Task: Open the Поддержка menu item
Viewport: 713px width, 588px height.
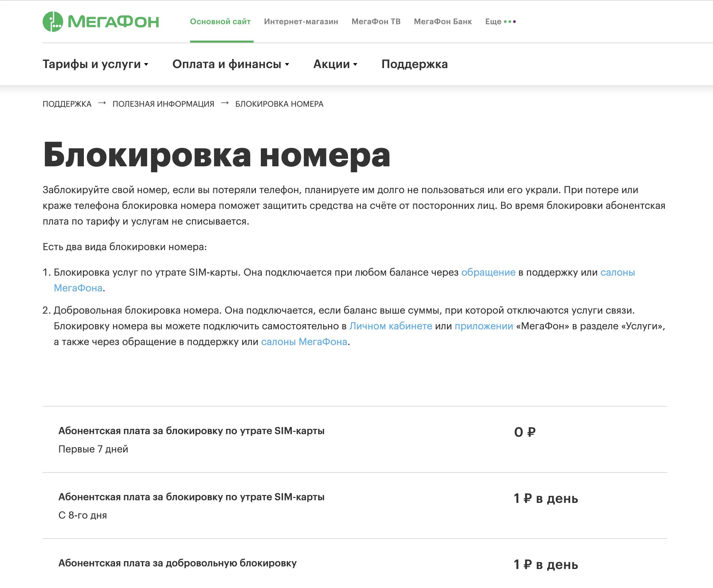Action: (x=414, y=64)
